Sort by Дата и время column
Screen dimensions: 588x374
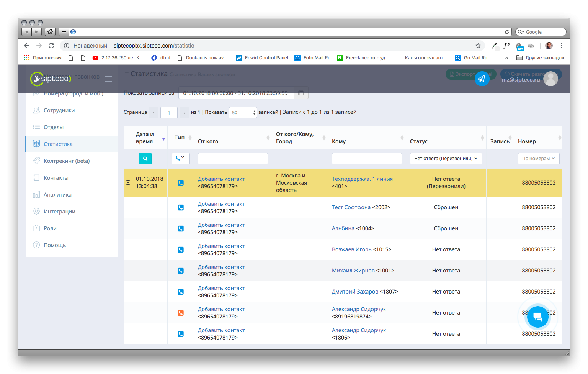coord(145,138)
